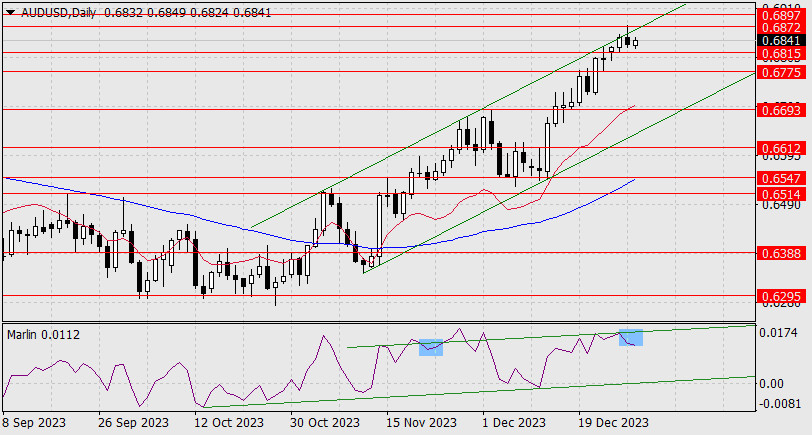Screen dimensions: 812x435
Task: Select the latest candlestick on the price chart
Action: [x=635, y=44]
